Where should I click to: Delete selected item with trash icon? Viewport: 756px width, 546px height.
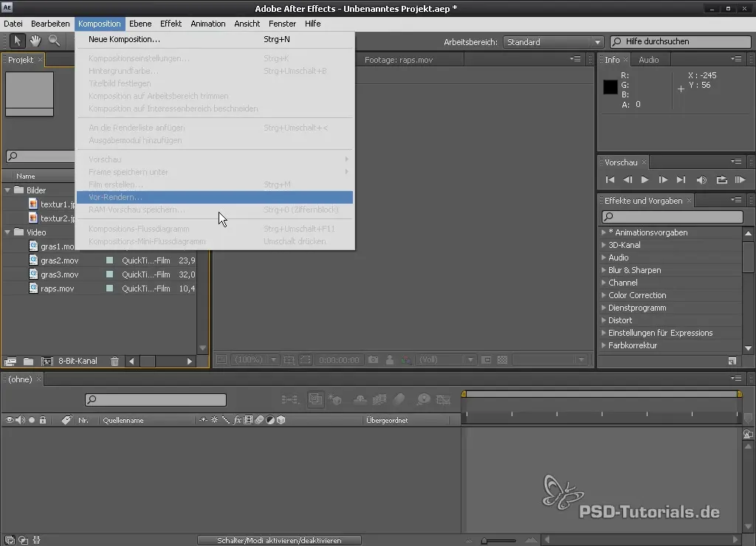tap(114, 361)
